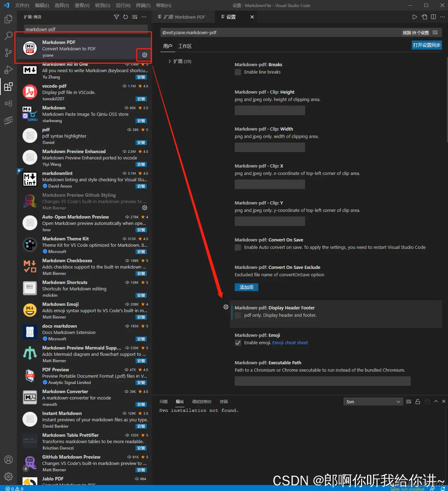The height and width of the screenshot is (491, 448).
Task: Click the Markdown PDF manage gear icon
Action: (x=145, y=55)
